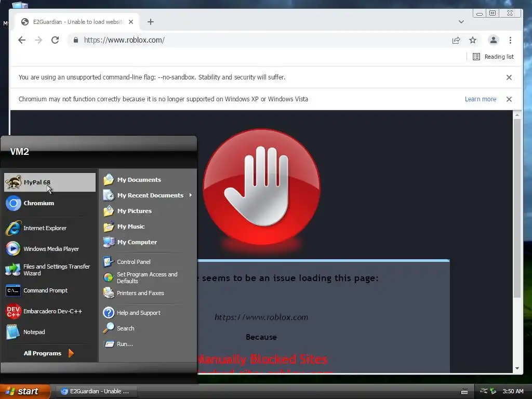Click the scrollbar up arrow
The image size is (532, 399).
click(x=517, y=115)
